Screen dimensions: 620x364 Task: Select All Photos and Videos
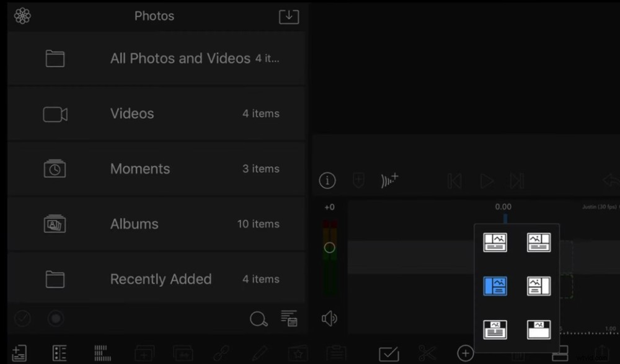154,58
